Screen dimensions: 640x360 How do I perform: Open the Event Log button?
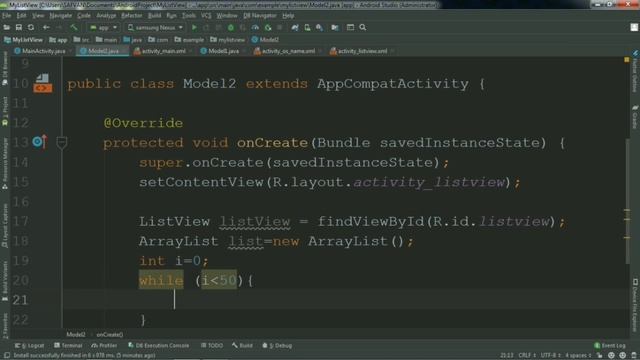tap(610, 345)
